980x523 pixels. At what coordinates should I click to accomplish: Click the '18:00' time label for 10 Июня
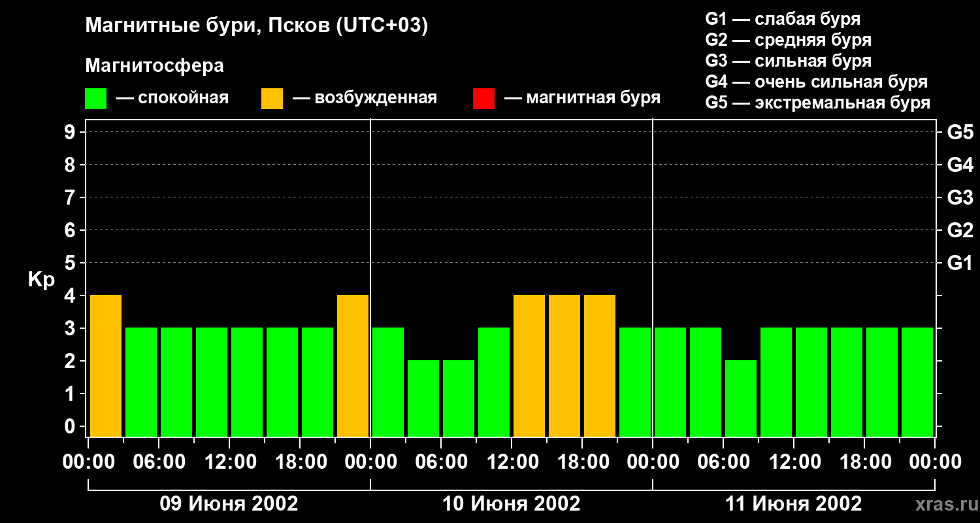point(582,462)
